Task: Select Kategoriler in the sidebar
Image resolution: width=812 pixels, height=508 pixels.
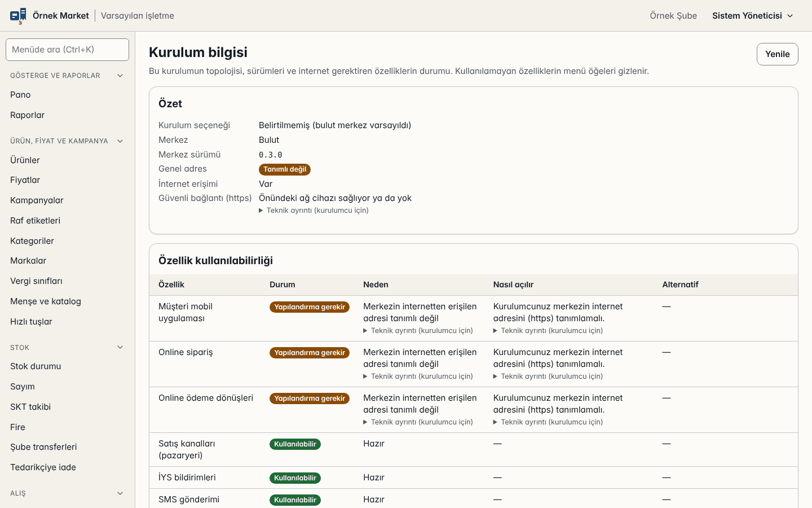Action: point(67,241)
